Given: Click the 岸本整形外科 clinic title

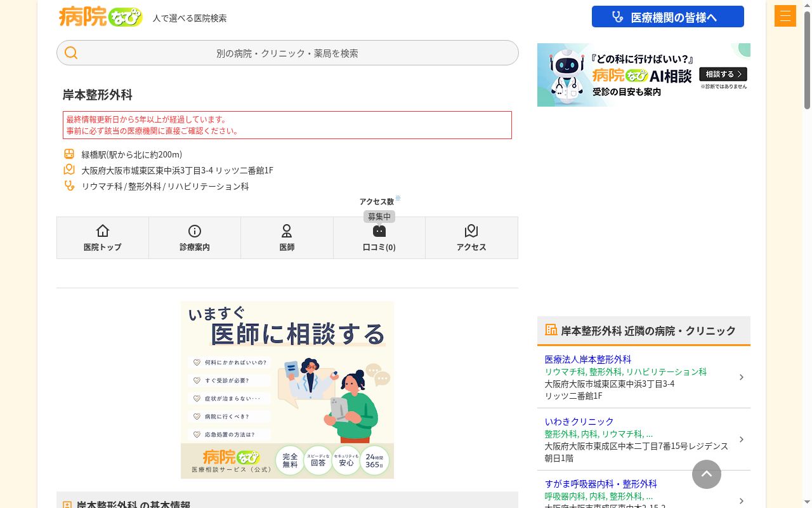Looking at the screenshot, I should coord(98,95).
